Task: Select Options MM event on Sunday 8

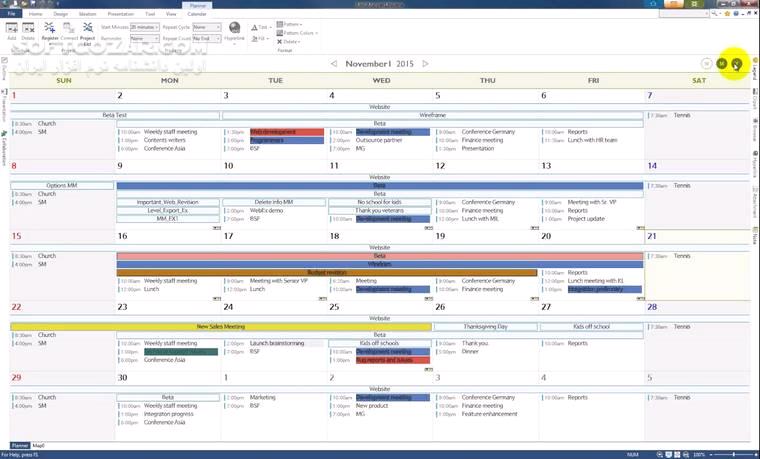Action: coord(62,186)
